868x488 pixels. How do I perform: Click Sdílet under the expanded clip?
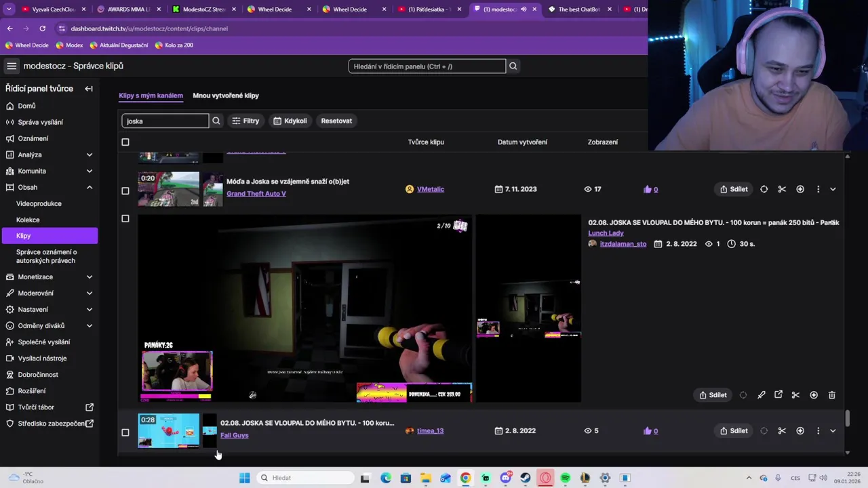(x=713, y=395)
